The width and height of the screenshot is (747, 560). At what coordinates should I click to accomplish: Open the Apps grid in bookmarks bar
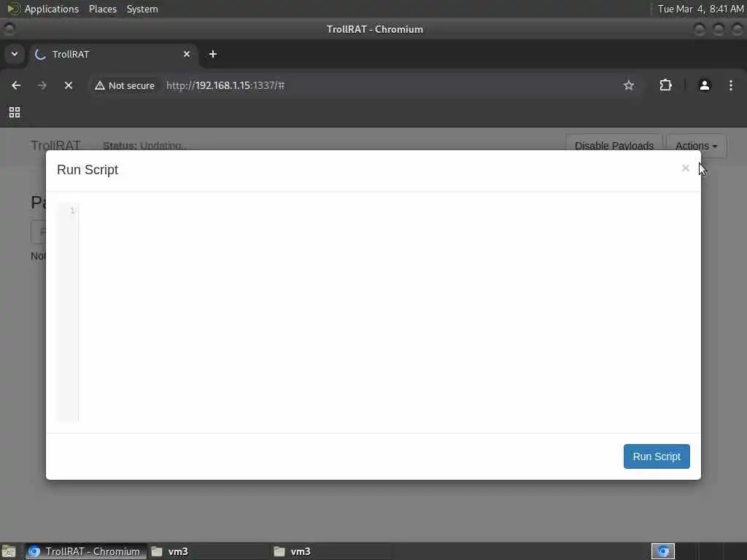(15, 112)
